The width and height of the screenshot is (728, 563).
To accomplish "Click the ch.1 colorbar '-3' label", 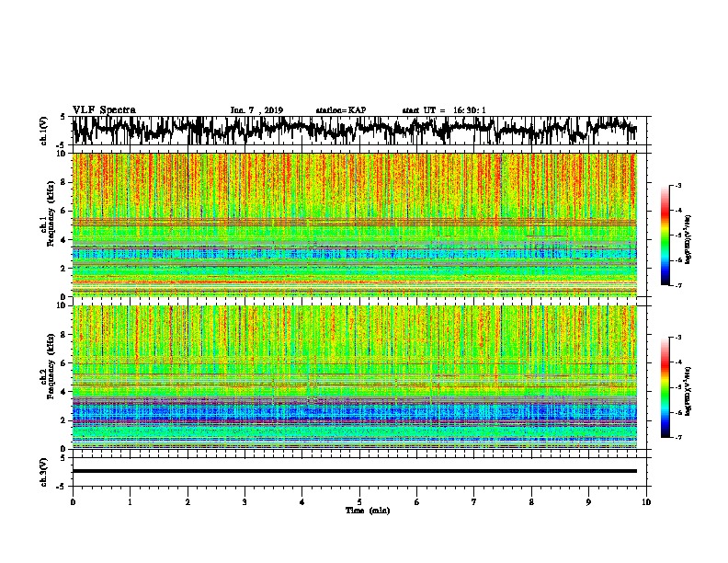I will (x=677, y=185).
